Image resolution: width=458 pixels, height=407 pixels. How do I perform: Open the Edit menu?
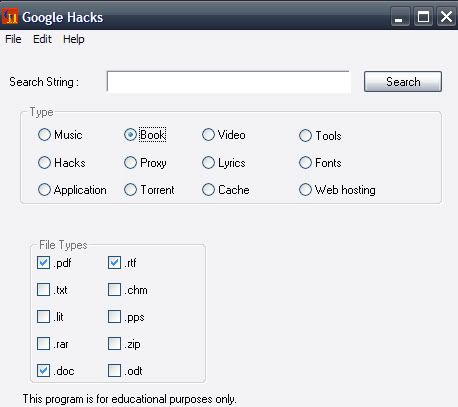pyautogui.click(x=42, y=39)
